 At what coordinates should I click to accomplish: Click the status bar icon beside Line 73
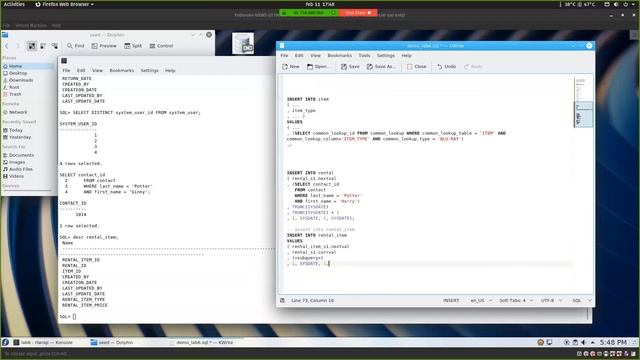[282, 300]
